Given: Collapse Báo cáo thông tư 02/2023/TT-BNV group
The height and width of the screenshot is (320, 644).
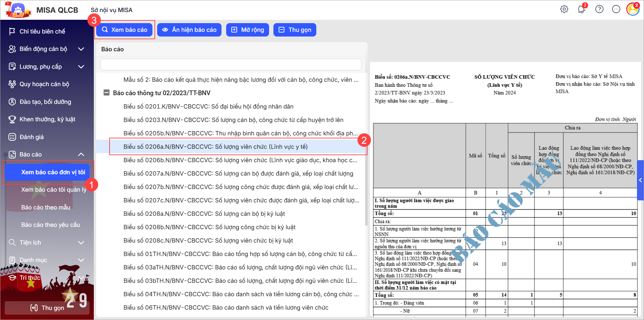Looking at the screenshot, I should [x=107, y=93].
